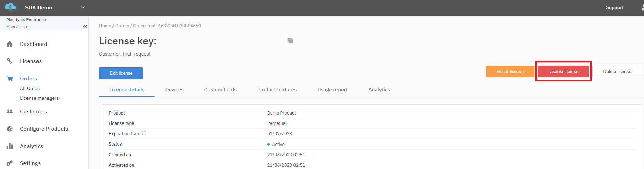Viewport: 644px width, 169px height.
Task: Select the Usage report tab
Action: [x=332, y=90]
